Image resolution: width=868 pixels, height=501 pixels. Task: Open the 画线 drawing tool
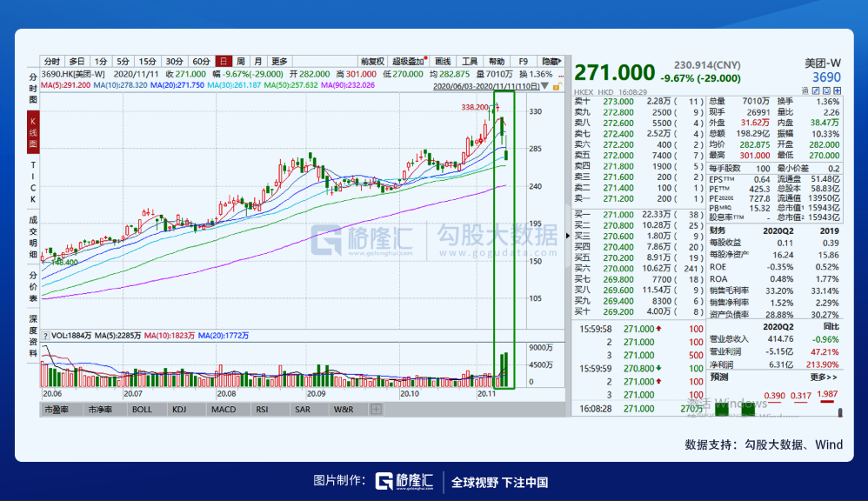[x=443, y=62]
